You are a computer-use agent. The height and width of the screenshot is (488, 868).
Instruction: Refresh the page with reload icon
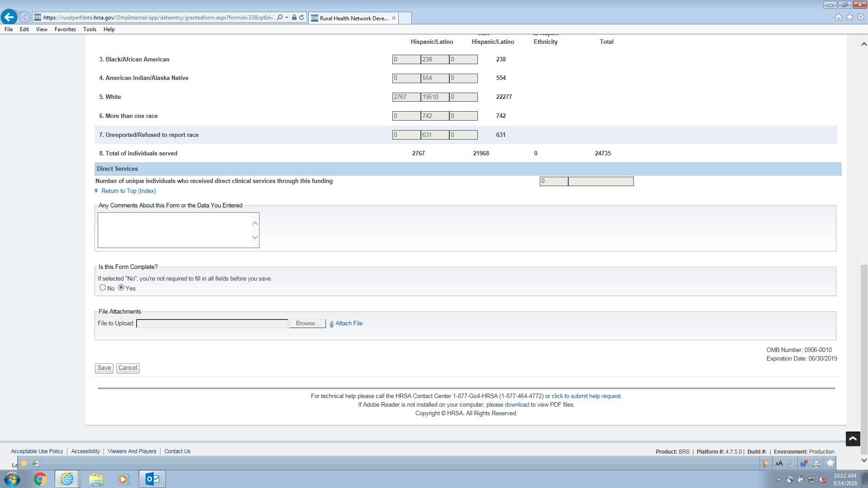(x=302, y=17)
